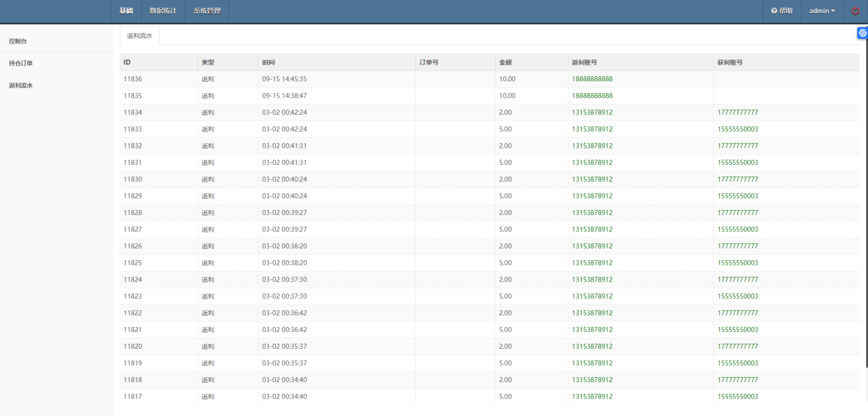Open 持仓订单 in the sidebar
868x416 pixels.
21,63
